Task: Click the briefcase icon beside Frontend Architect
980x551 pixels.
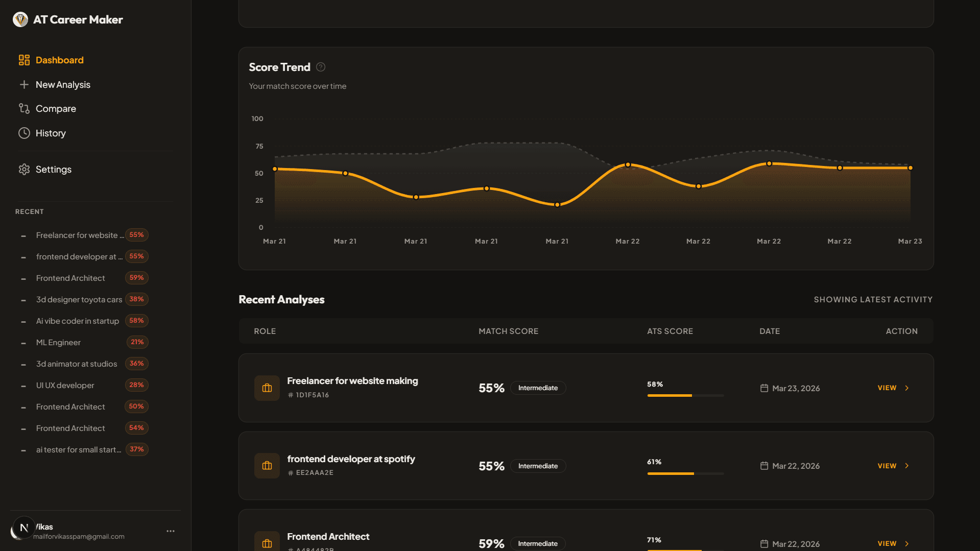Action: (x=267, y=541)
